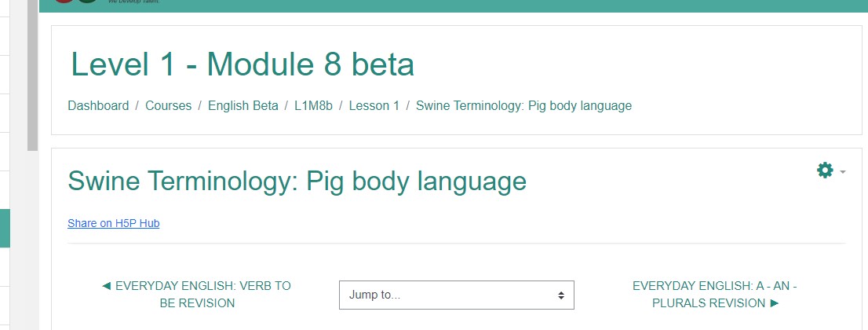Go to Dashboard in the breadcrumb
This screenshot has width=868, height=330.
[98, 105]
